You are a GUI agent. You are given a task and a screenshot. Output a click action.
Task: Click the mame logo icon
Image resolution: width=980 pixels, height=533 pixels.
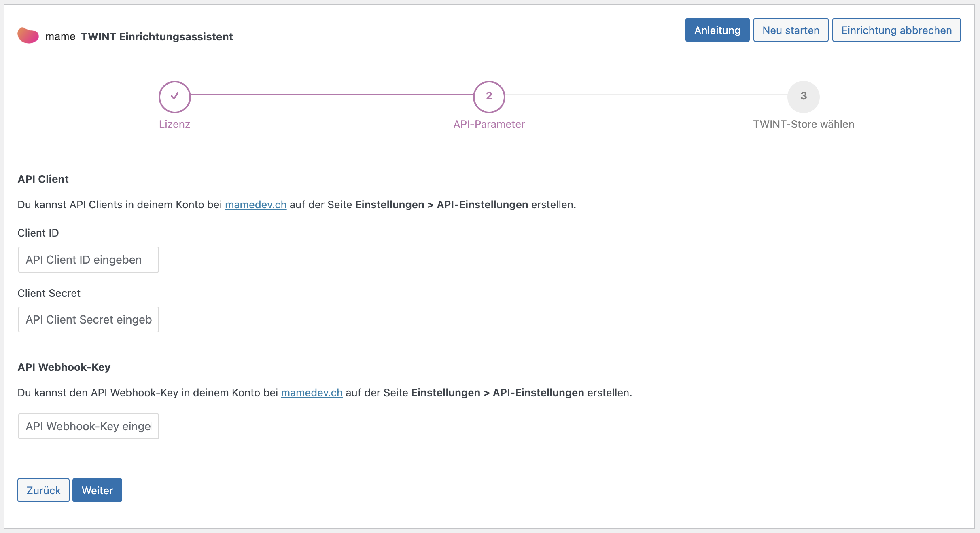[28, 36]
